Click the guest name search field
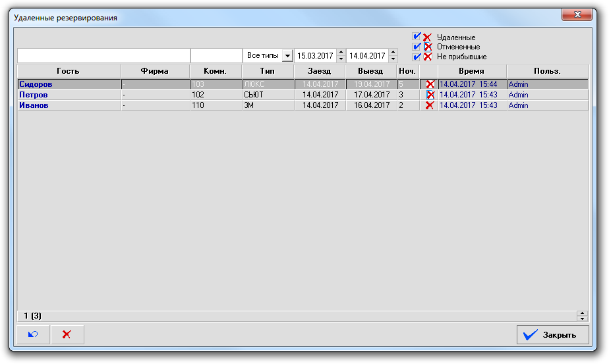 click(103, 56)
